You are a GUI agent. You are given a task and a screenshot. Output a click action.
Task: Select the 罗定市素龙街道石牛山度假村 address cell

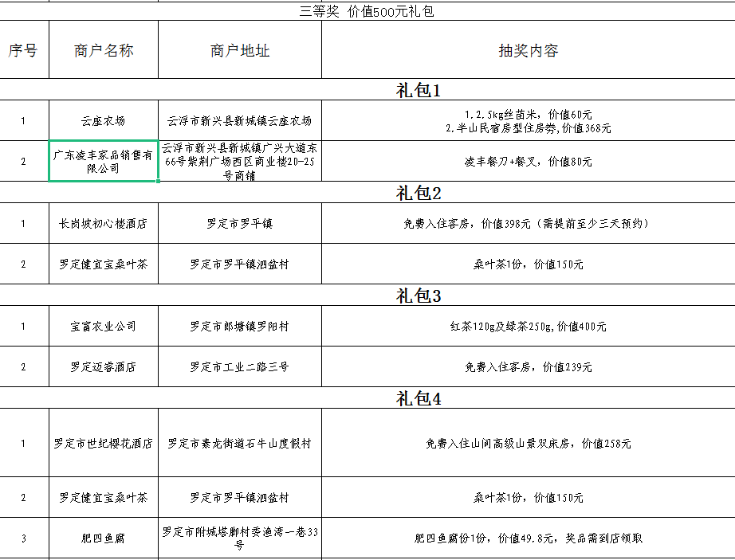(x=240, y=444)
